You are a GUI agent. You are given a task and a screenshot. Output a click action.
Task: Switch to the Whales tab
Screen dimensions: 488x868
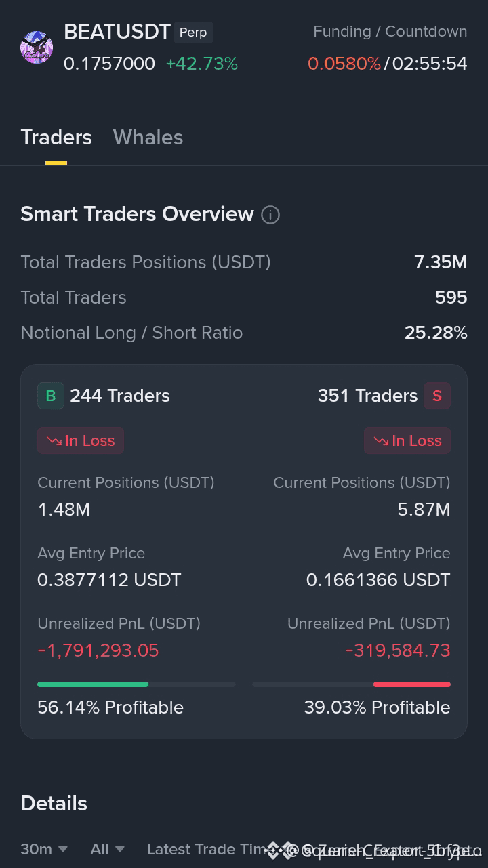pyautogui.click(x=148, y=138)
